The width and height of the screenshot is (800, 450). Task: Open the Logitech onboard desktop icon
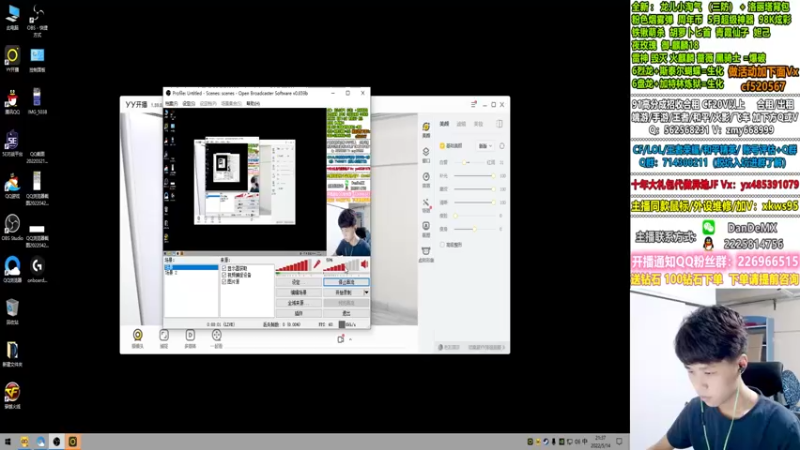(37, 269)
